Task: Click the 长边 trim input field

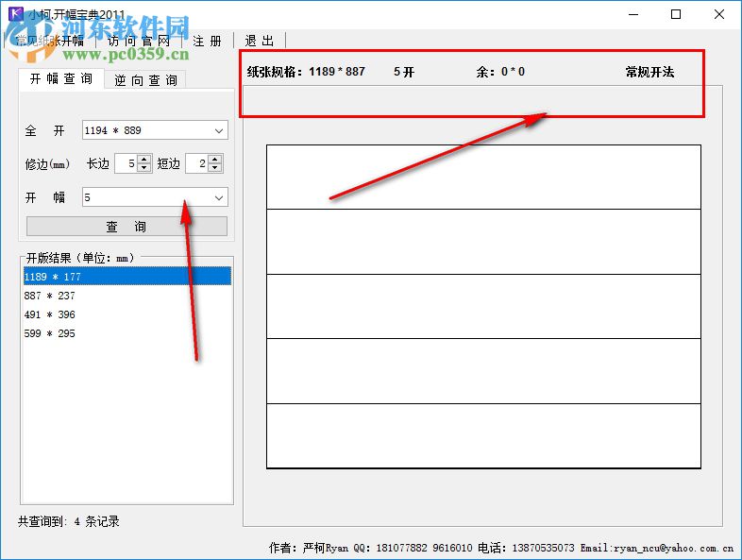Action: tap(126, 163)
